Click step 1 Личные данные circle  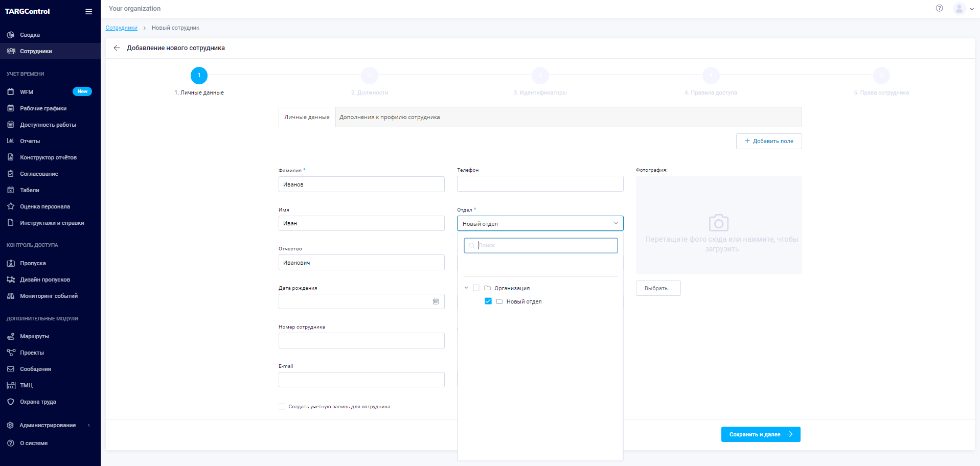click(x=199, y=76)
